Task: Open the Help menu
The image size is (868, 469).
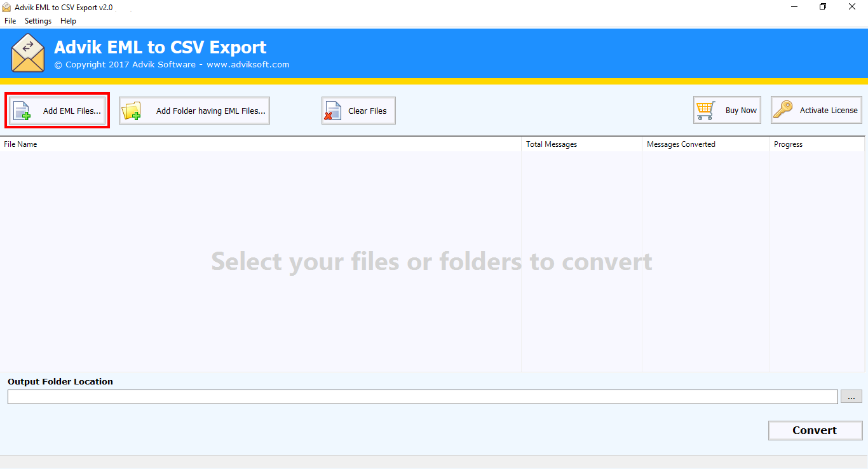Action: point(68,21)
